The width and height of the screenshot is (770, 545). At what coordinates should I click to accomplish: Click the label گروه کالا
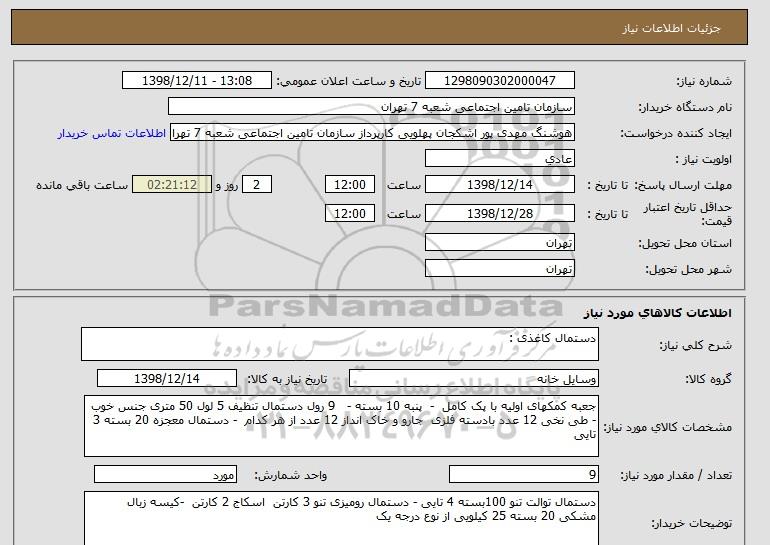click(708, 379)
